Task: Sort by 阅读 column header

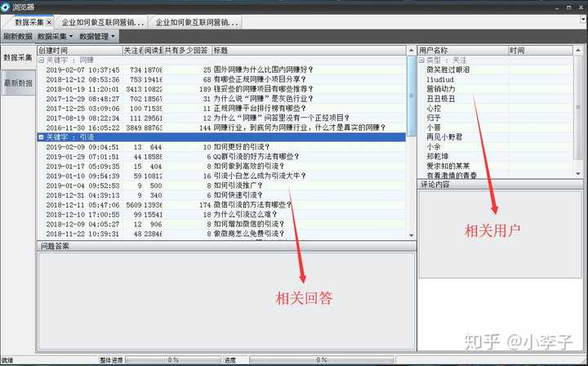Action: point(153,51)
